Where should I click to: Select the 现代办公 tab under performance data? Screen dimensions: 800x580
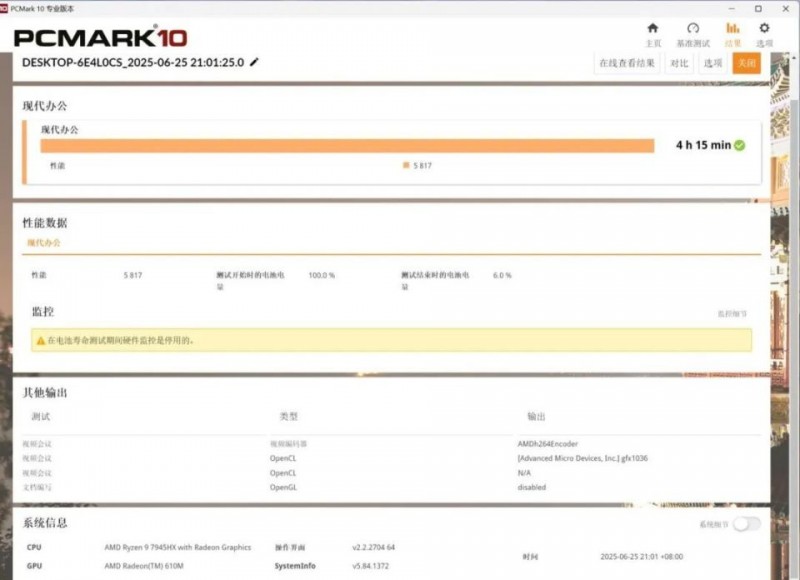[x=44, y=243]
